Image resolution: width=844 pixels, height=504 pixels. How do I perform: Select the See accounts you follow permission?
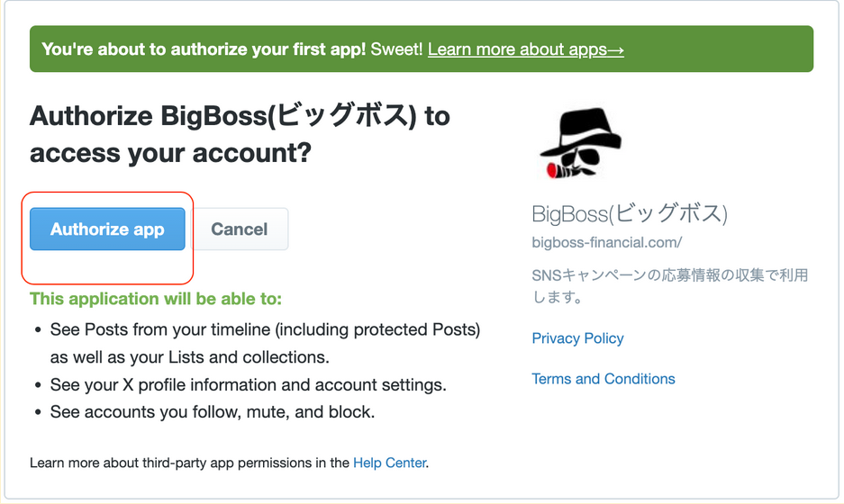pyautogui.click(x=213, y=412)
